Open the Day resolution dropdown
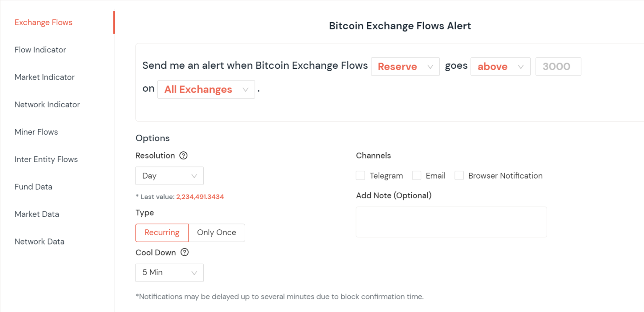The image size is (644, 312). tap(169, 176)
